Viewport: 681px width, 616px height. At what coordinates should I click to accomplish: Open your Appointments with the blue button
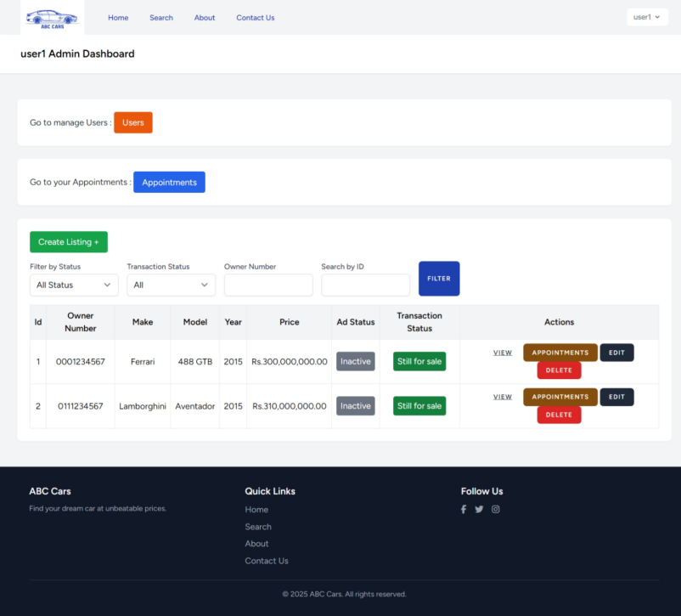169,182
